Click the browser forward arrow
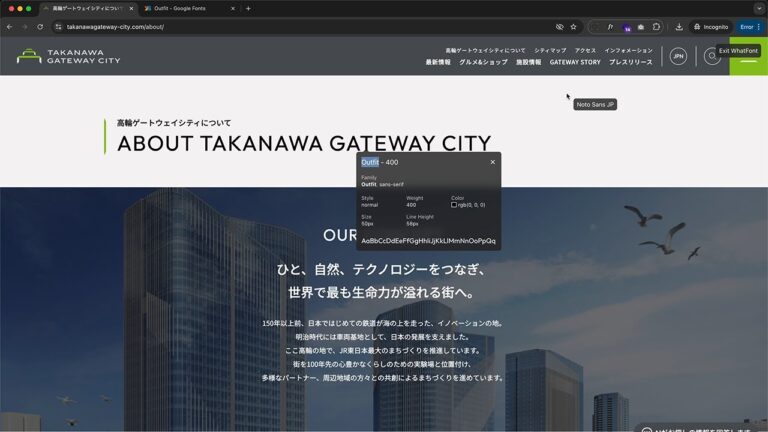 [x=25, y=27]
